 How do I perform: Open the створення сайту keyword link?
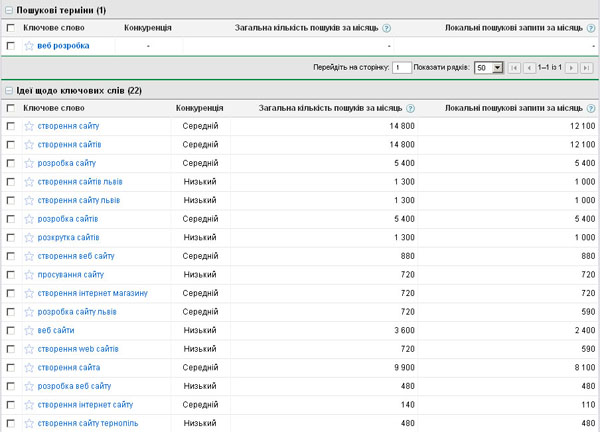[68, 126]
